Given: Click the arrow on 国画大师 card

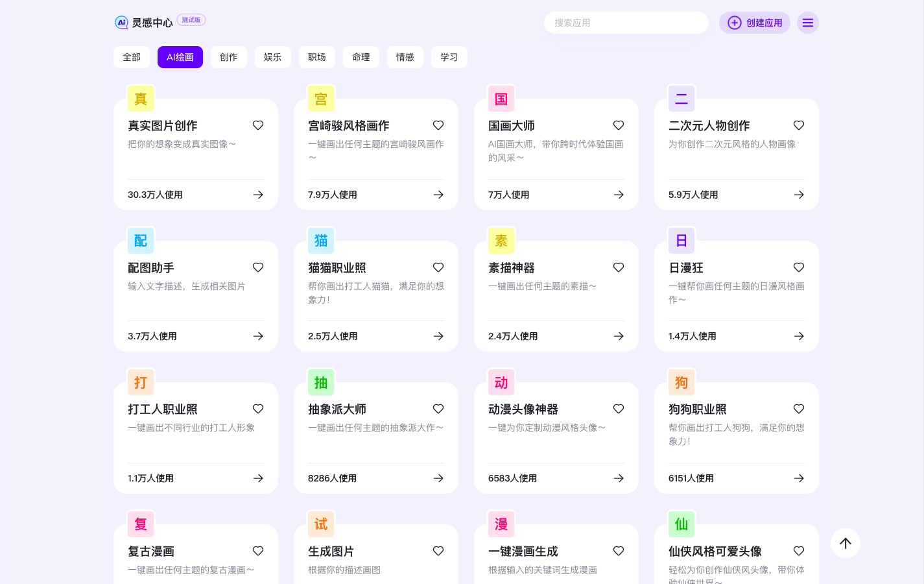Looking at the screenshot, I should pyautogui.click(x=619, y=195).
